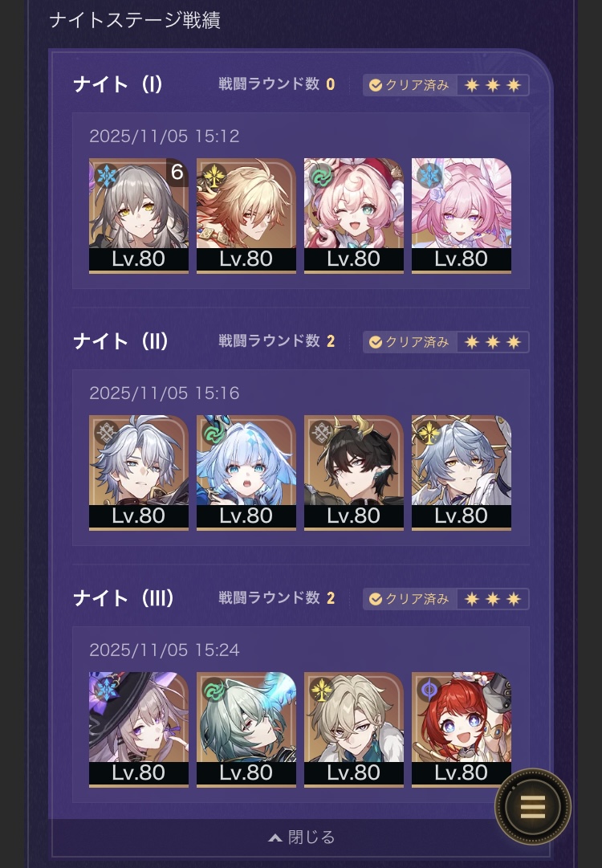Click the クリア済み checkmark for ナイト (II)
Screen dimensions: 602x868
(x=375, y=342)
